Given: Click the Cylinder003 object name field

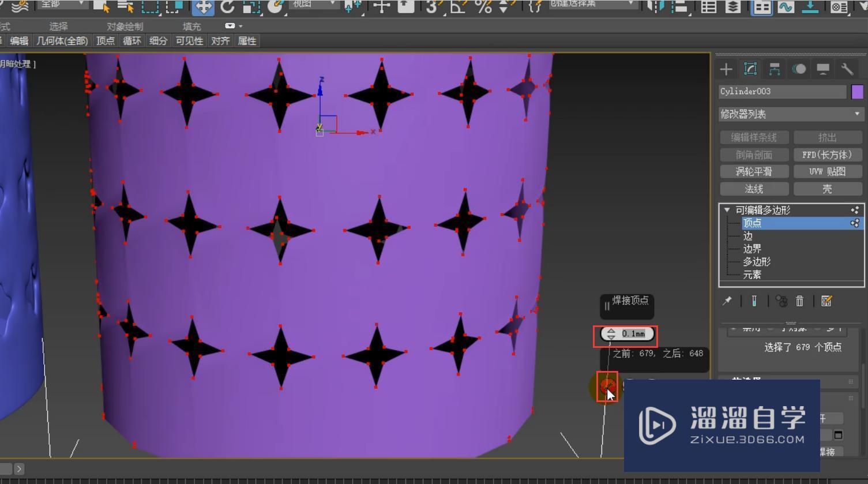Looking at the screenshot, I should (x=782, y=91).
